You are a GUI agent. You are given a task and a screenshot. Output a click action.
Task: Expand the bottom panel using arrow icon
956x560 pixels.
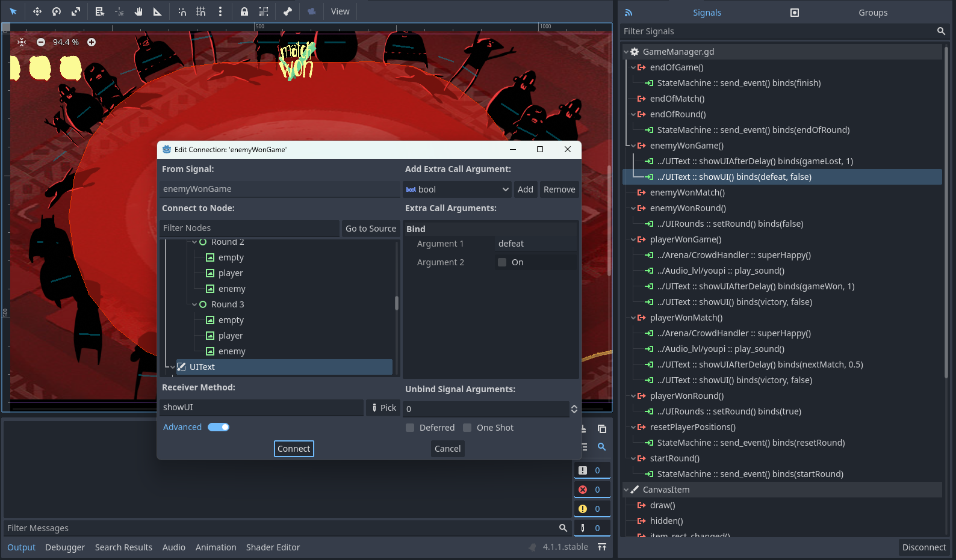(x=602, y=547)
